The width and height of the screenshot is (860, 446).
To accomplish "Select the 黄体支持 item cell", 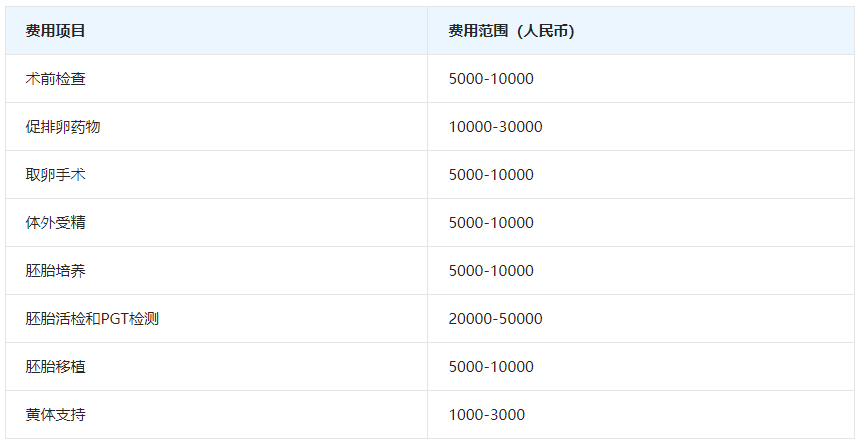I will 56,415.
